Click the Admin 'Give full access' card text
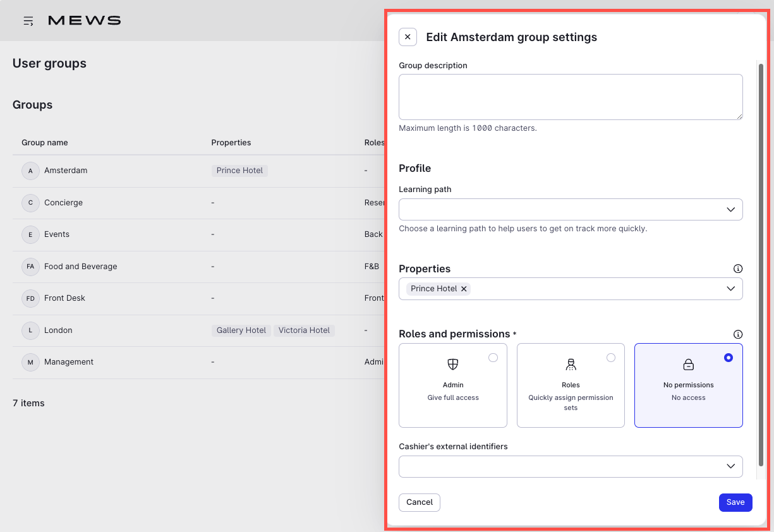The image size is (774, 532). click(453, 398)
